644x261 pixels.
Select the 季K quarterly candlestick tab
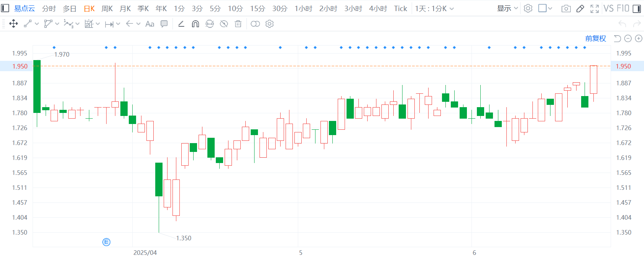pos(143,8)
